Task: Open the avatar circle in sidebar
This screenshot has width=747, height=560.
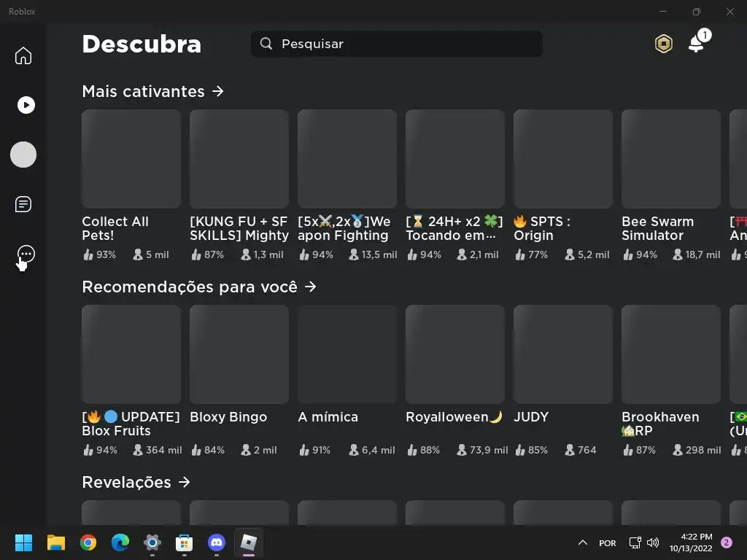Action: pyautogui.click(x=23, y=155)
